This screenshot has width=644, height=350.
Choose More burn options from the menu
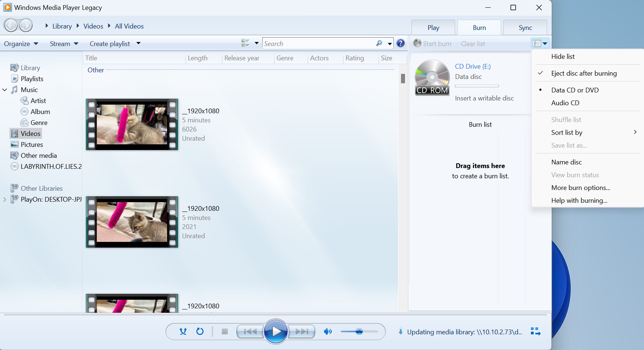pyautogui.click(x=580, y=187)
